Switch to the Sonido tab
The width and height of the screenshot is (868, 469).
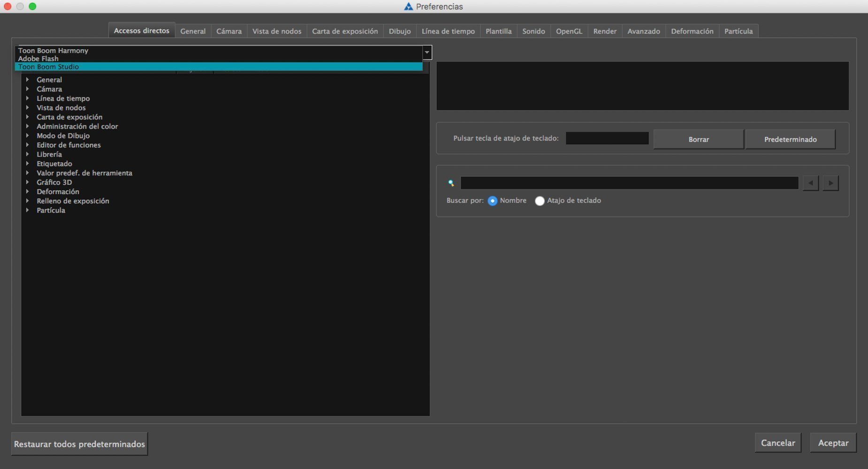[x=533, y=31]
